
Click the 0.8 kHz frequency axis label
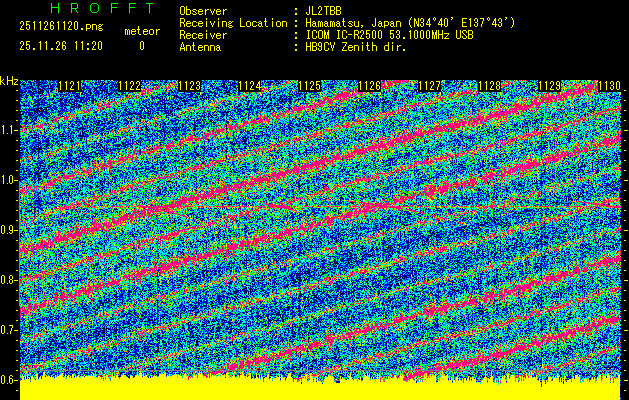pyautogui.click(x=9, y=280)
